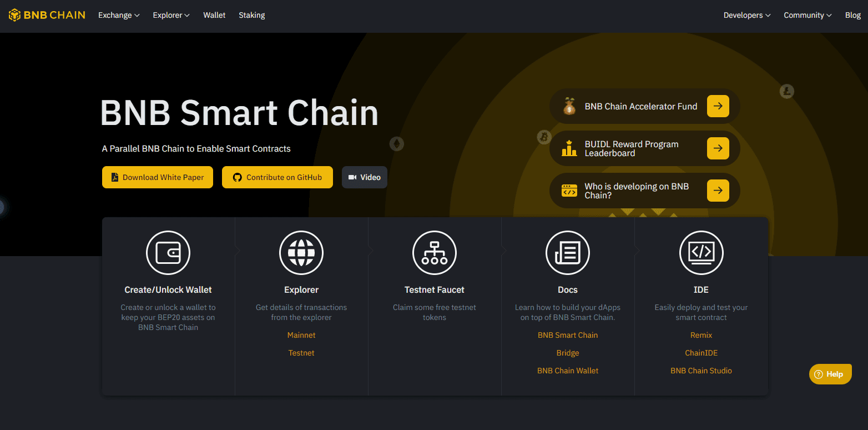Click BUIDL Reward Program Leaderboard text
This screenshot has width=868, height=430.
632,148
